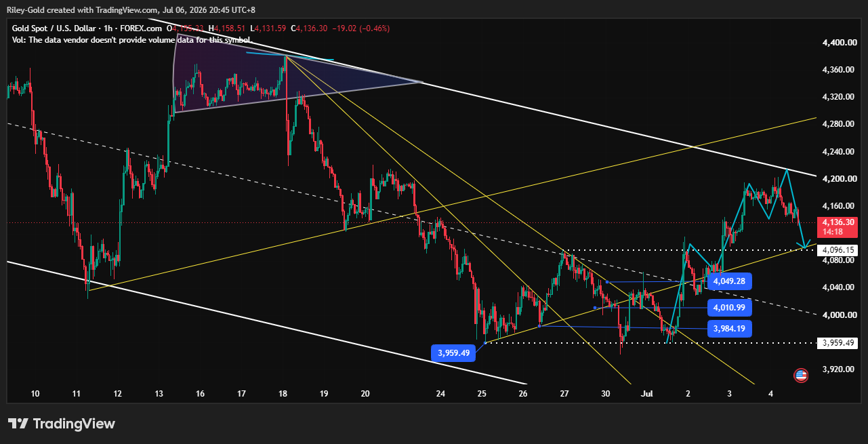The height and width of the screenshot is (444, 868).
Task: Click the blue 4,010.99 price label
Action: [728, 308]
